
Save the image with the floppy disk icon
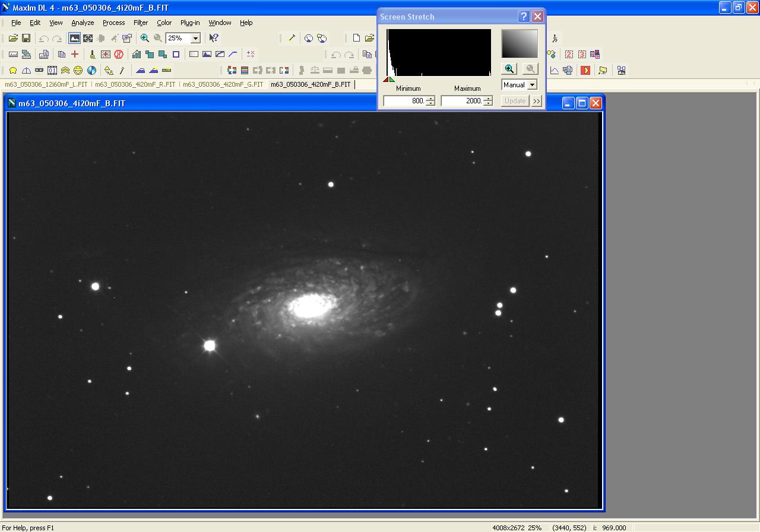pos(26,38)
